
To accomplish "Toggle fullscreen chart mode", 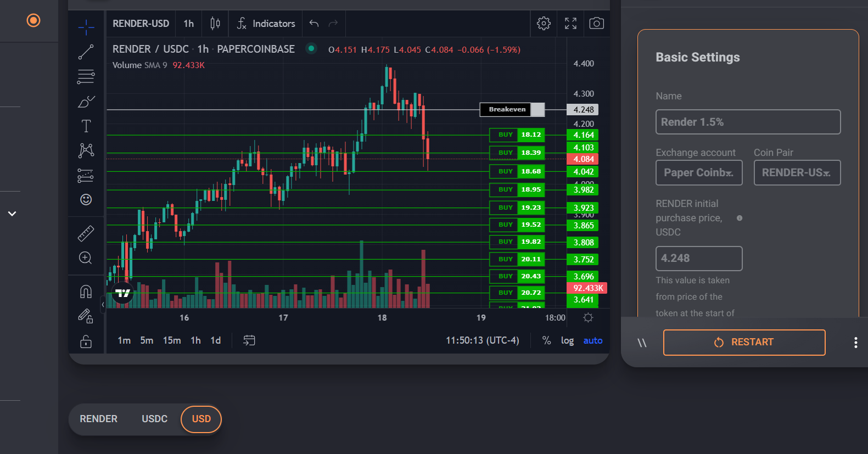I will [570, 23].
